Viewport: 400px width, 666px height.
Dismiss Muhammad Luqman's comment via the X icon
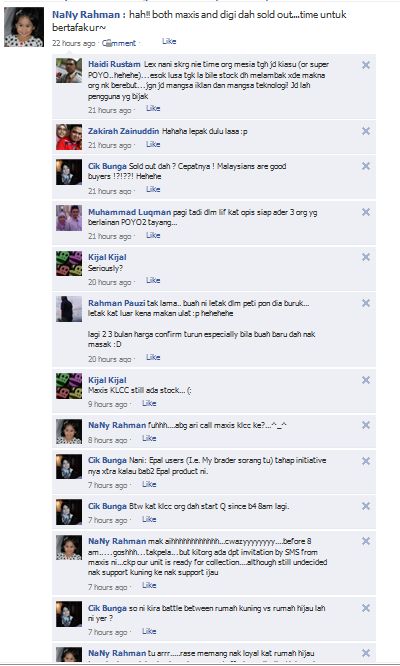tap(366, 212)
